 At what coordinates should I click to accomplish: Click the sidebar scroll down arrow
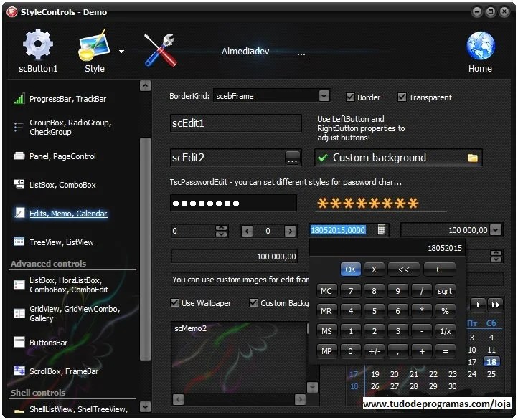click(146, 407)
